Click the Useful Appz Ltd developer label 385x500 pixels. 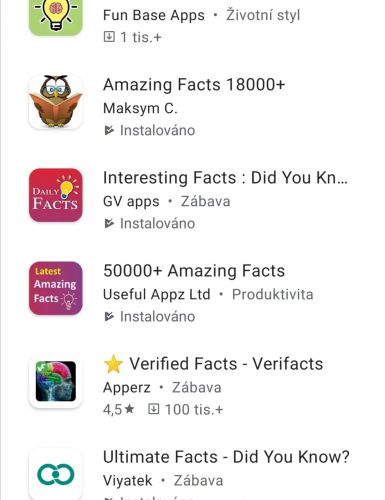tap(157, 294)
